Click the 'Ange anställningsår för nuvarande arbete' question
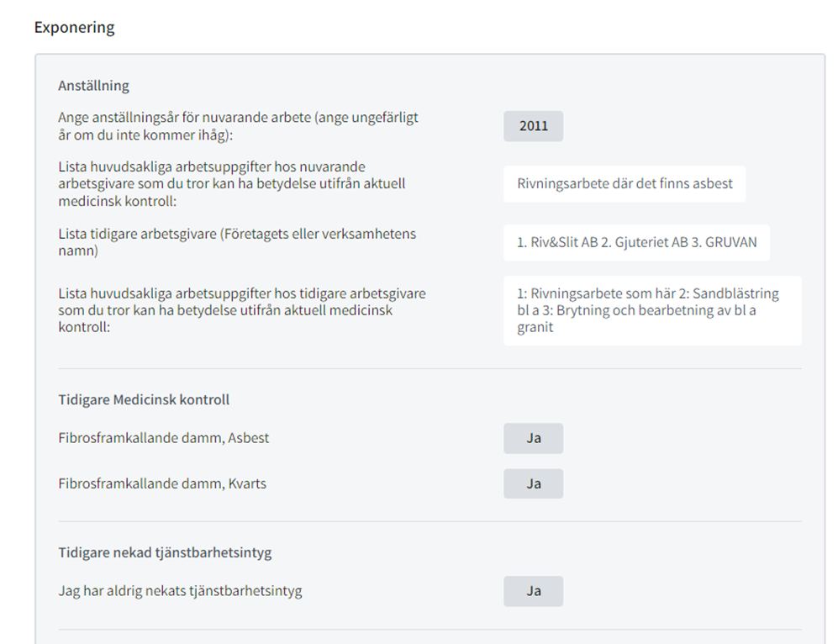Image resolution: width=838 pixels, height=644 pixels. point(239,126)
